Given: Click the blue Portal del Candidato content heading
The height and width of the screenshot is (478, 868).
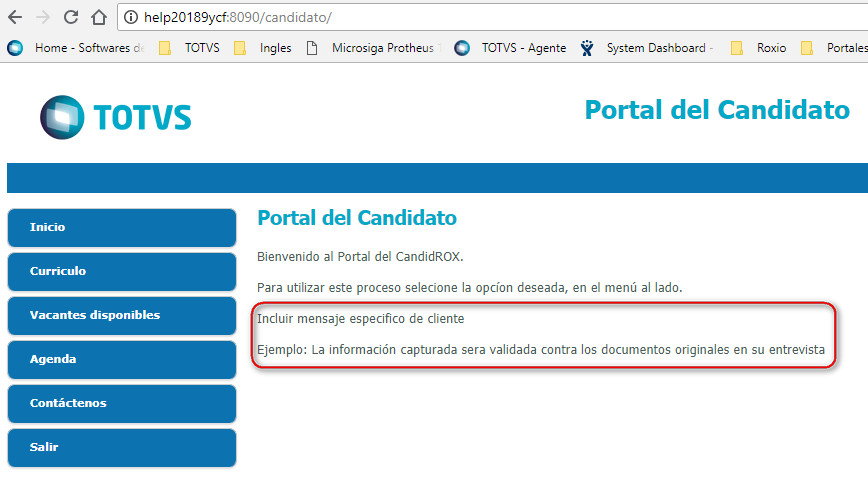Looking at the screenshot, I should click(x=357, y=218).
